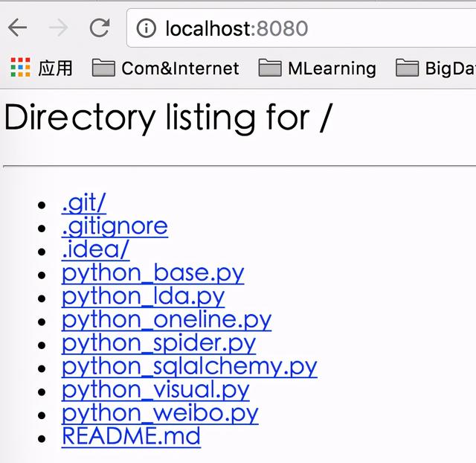Open the .gitignore file link
This screenshot has width=476, height=463.
115,226
